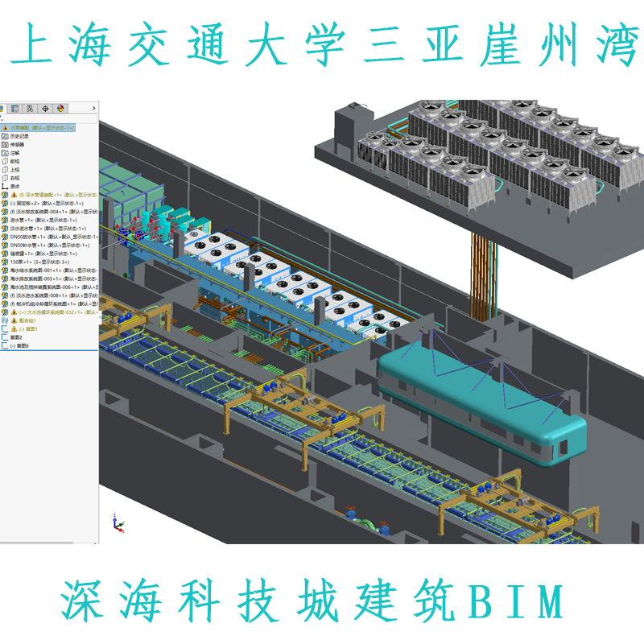Select the 原点 origin icon
This screenshot has height=644, width=644.
(x=5, y=187)
